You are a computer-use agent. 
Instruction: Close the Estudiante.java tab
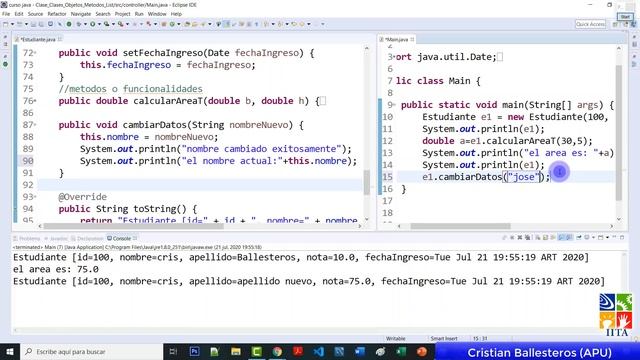tap(60, 39)
